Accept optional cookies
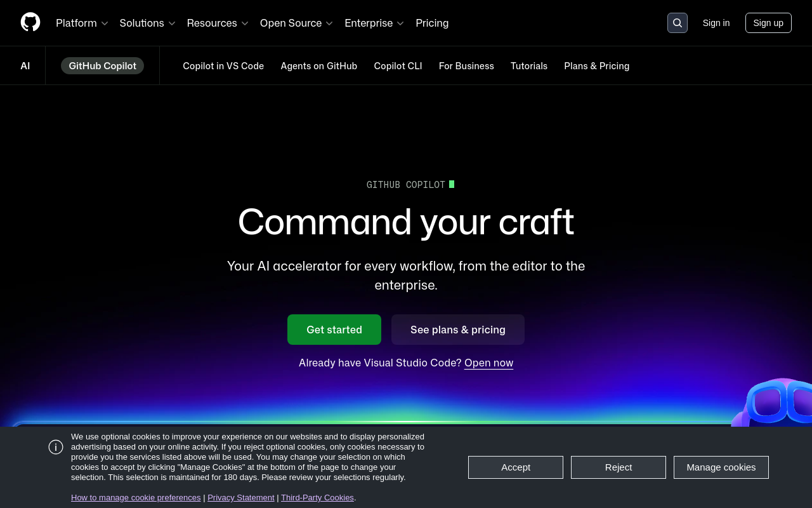Screen dimensions: 812x508 [x=516, y=467]
